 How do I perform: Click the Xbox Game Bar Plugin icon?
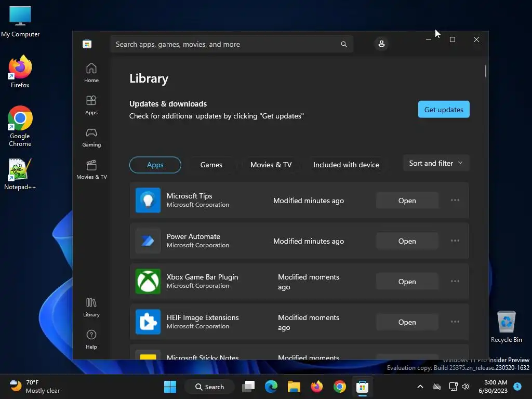point(148,281)
